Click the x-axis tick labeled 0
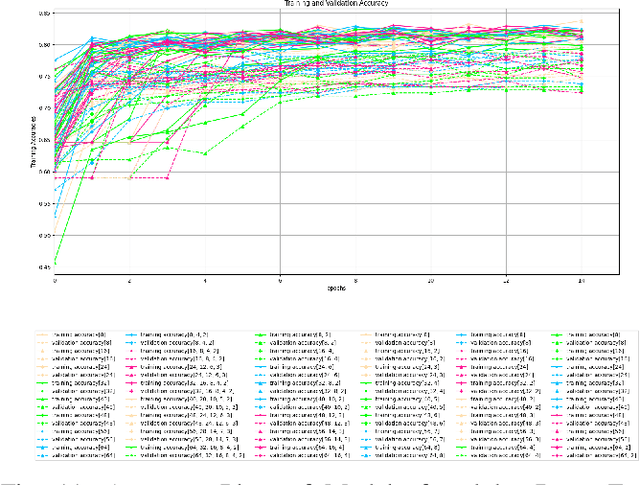 pos(55,283)
